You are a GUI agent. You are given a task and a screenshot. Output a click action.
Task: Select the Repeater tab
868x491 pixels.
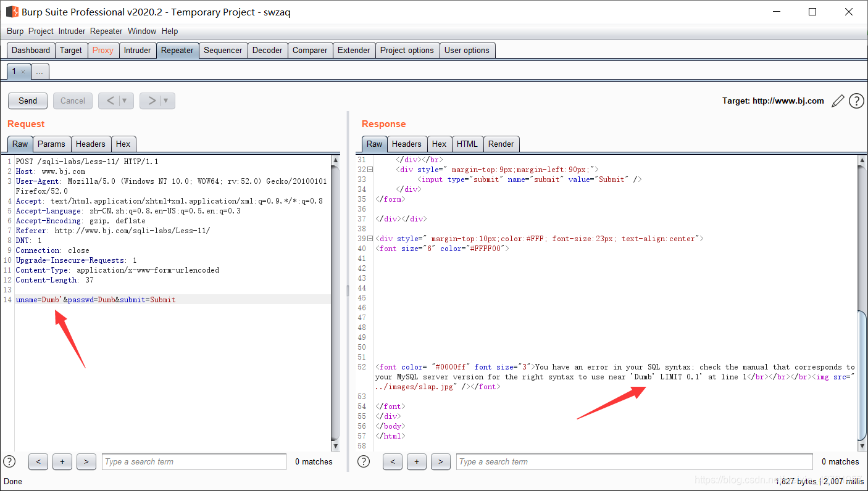[x=177, y=51]
